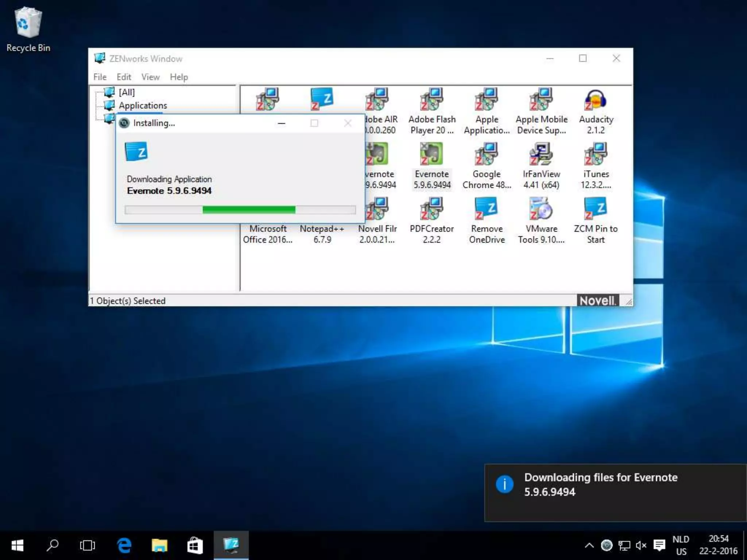Click the Evernote download progress bar
747x560 pixels.
(240, 210)
